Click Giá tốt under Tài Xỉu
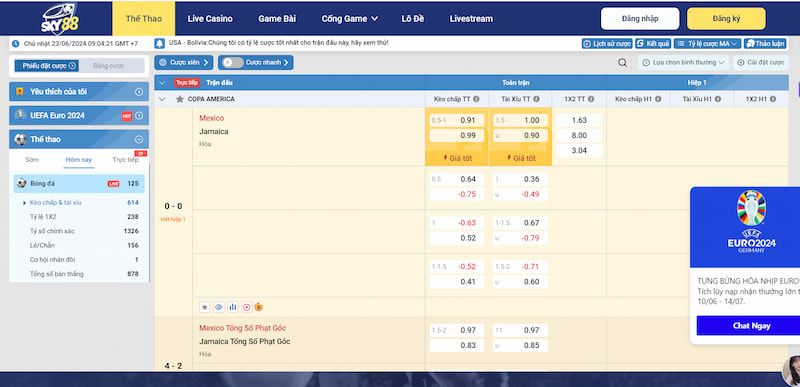 pos(520,159)
